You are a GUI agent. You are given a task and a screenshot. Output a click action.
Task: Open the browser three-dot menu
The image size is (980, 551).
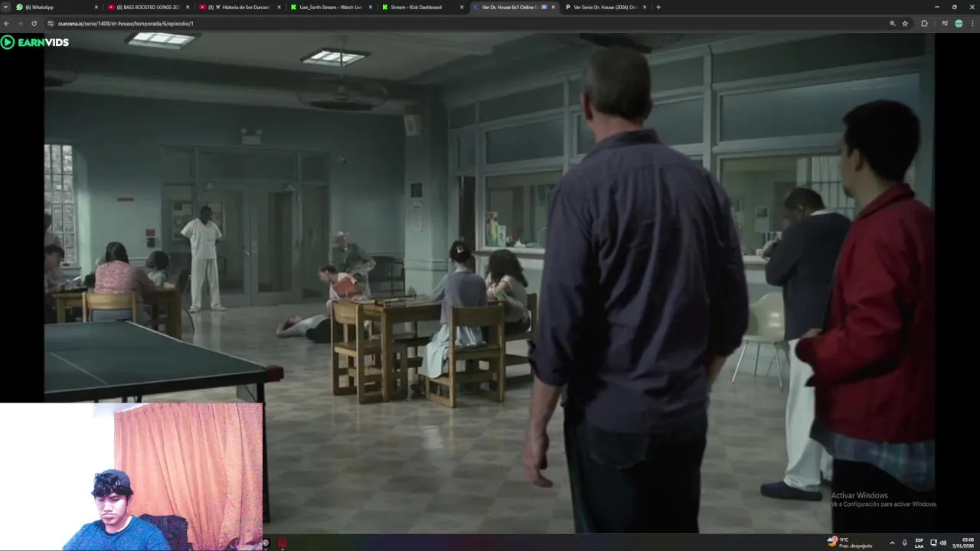(x=972, y=24)
